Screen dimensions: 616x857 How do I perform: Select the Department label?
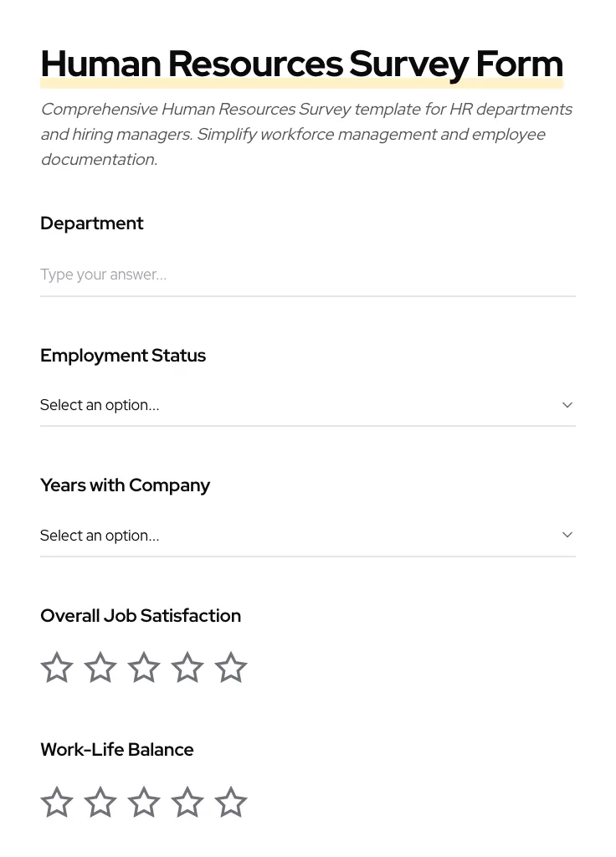click(92, 223)
